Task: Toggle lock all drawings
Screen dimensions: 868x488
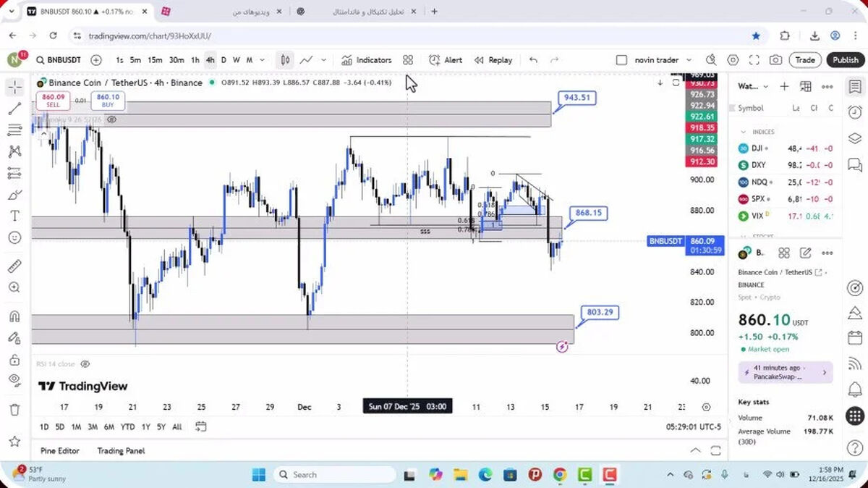Action: pos(14,359)
